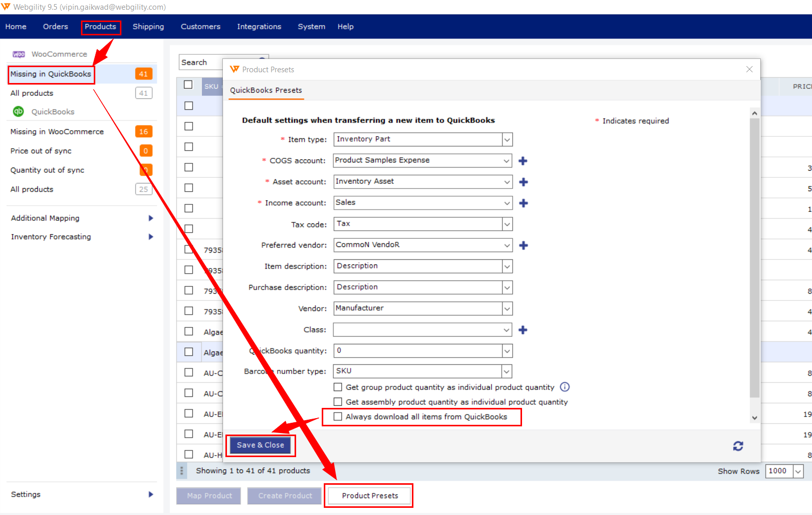Click the 41 badge for Missing in QuickBooks
This screenshot has width=812, height=515.
pos(143,74)
